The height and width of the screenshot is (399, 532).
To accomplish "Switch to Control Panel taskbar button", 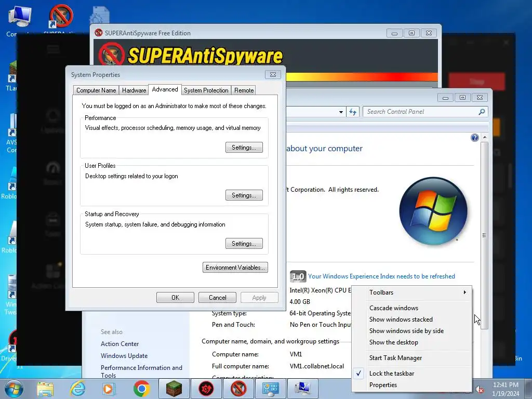I will (x=270, y=389).
